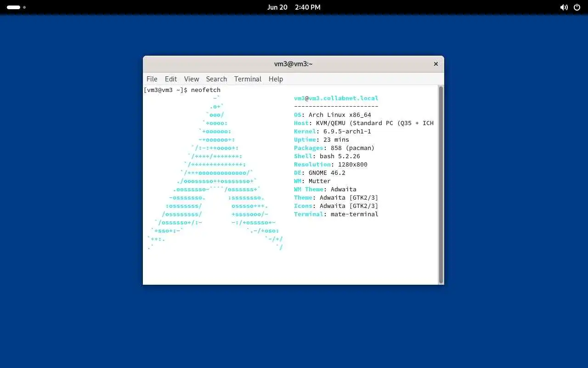Open the clock showing Jun 20 2:40 PM

(294, 7)
